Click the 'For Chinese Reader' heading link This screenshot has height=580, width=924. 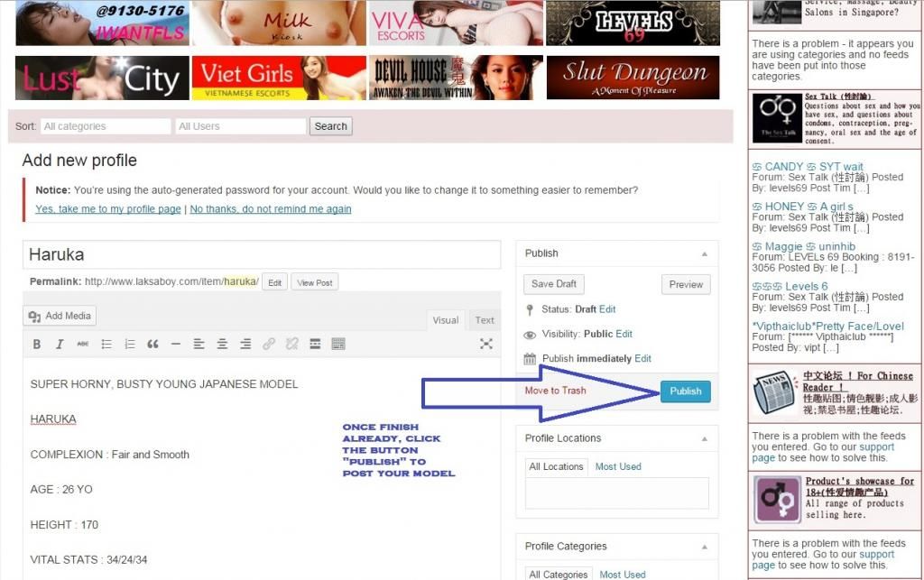coord(857,382)
